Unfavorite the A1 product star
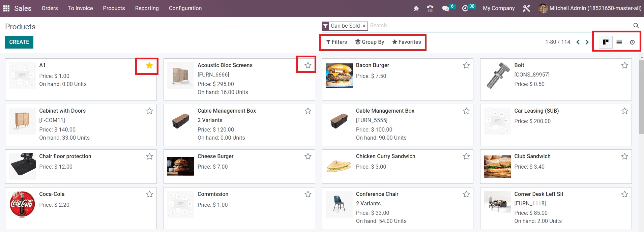Image resolution: width=644 pixels, height=232 pixels. [x=149, y=65]
